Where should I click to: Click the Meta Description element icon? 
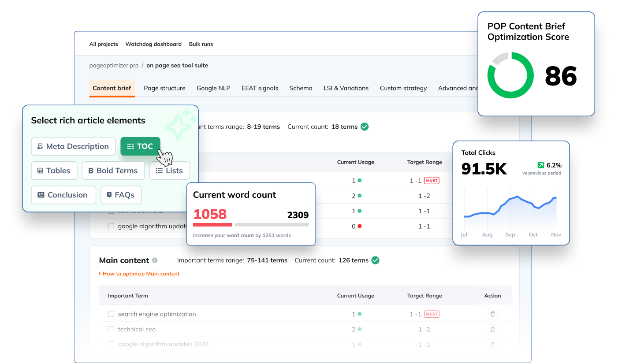(x=40, y=146)
